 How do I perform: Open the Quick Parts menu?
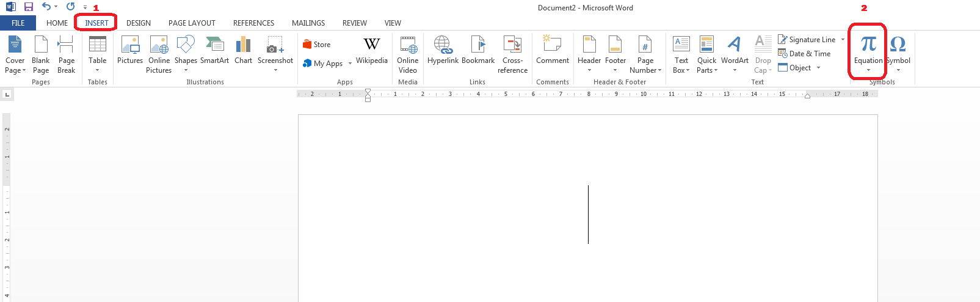click(x=707, y=54)
